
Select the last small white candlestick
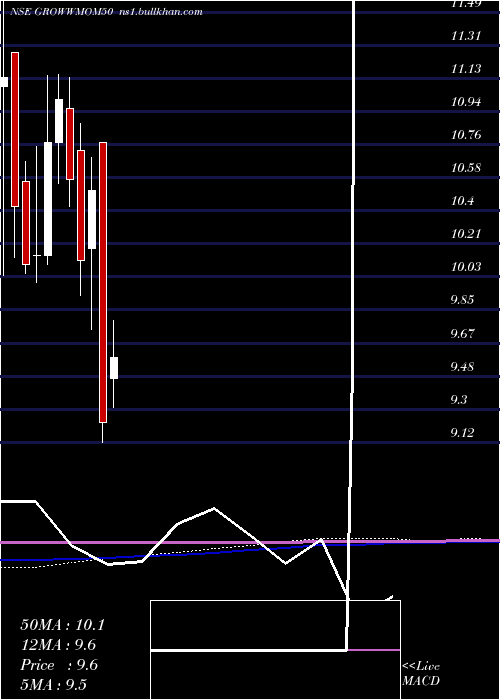click(114, 368)
